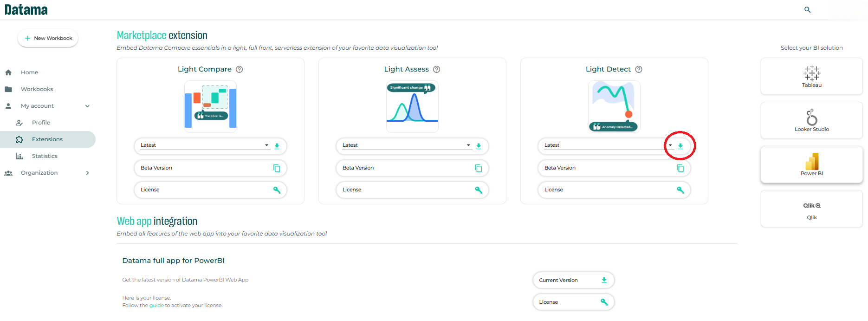Click the search magnifier icon in header
The height and width of the screenshot is (321, 868).
pos(807,10)
